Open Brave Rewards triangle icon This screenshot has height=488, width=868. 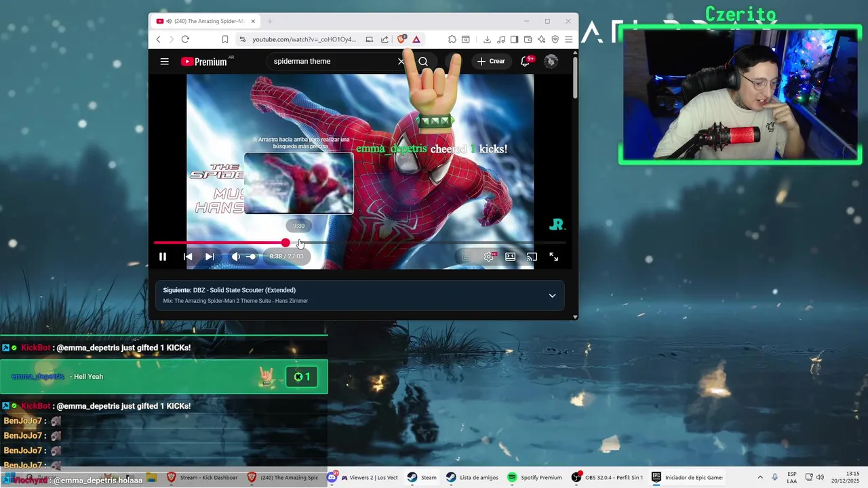click(416, 39)
